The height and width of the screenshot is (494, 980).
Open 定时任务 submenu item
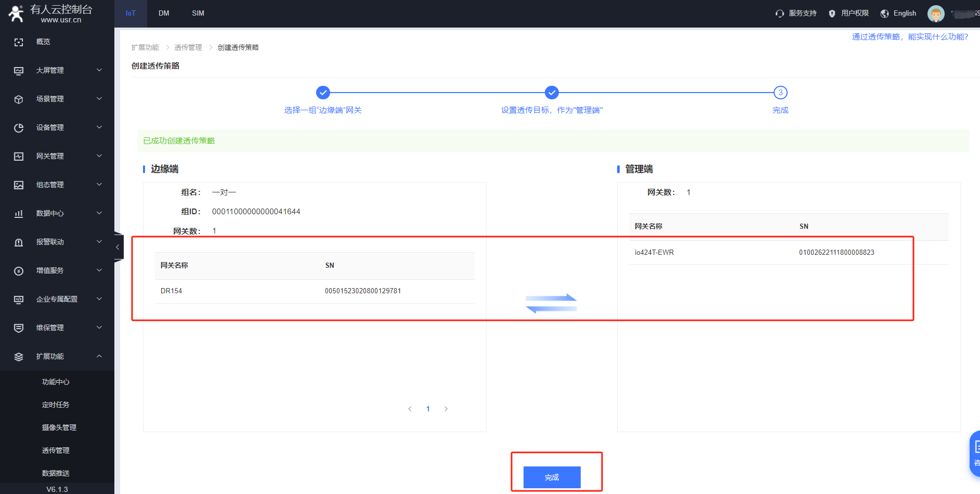[x=56, y=405]
